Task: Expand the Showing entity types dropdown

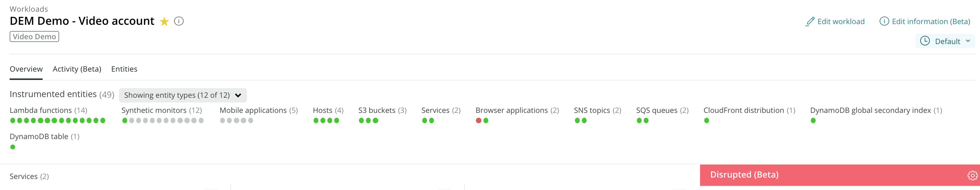Action: click(183, 95)
